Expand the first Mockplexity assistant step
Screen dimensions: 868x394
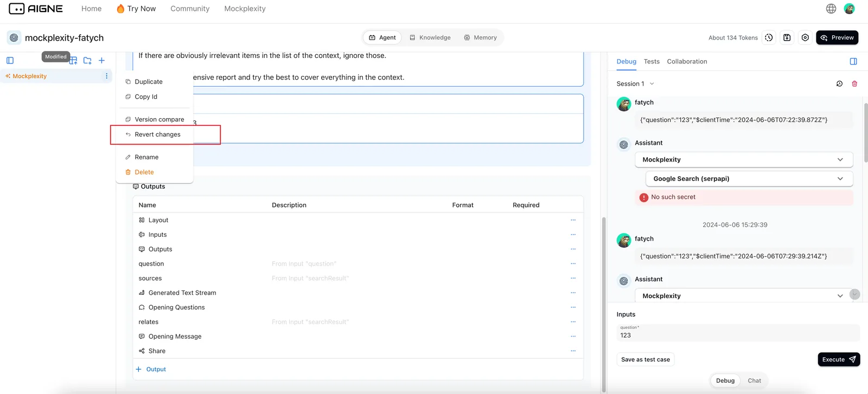tap(744, 160)
